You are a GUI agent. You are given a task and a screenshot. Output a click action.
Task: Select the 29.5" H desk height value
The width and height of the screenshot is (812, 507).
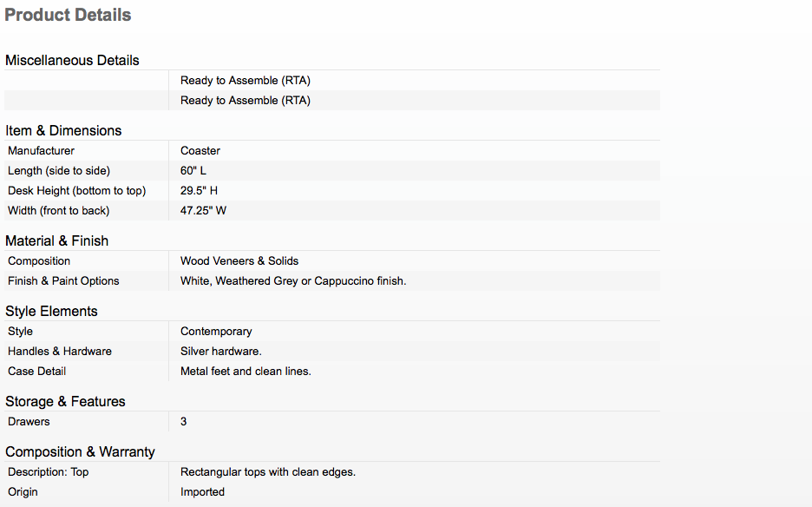(199, 191)
